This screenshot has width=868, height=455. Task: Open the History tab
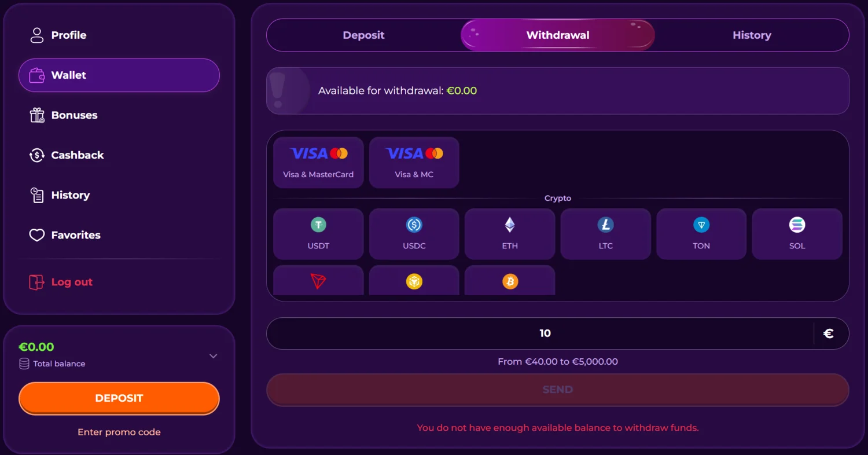[x=752, y=35]
